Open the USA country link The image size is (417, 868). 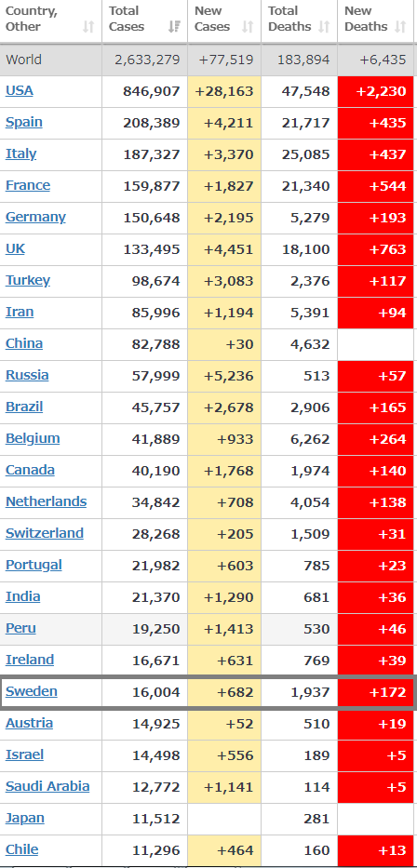pos(20,90)
